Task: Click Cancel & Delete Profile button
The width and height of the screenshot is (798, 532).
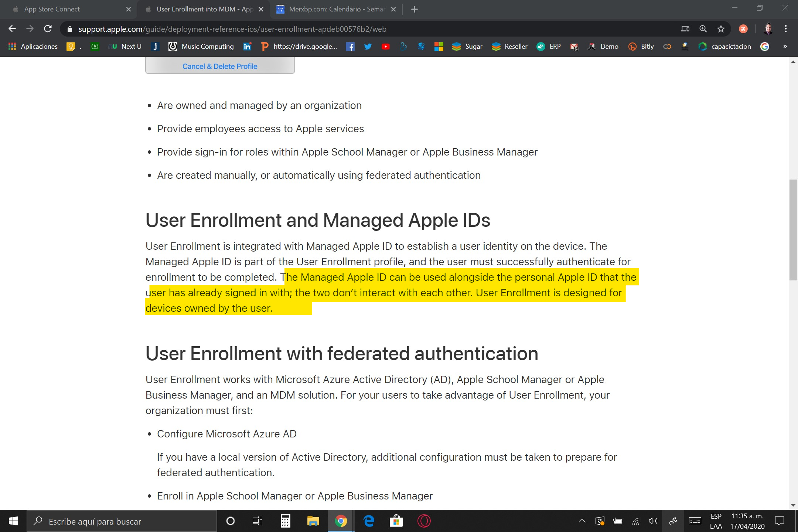Action: pyautogui.click(x=220, y=66)
